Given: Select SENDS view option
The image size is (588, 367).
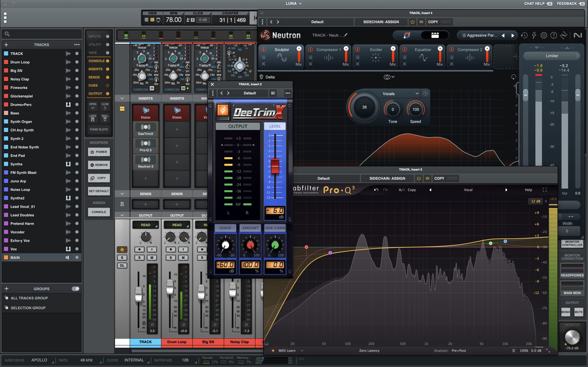Looking at the screenshot, I should tap(99, 77).
